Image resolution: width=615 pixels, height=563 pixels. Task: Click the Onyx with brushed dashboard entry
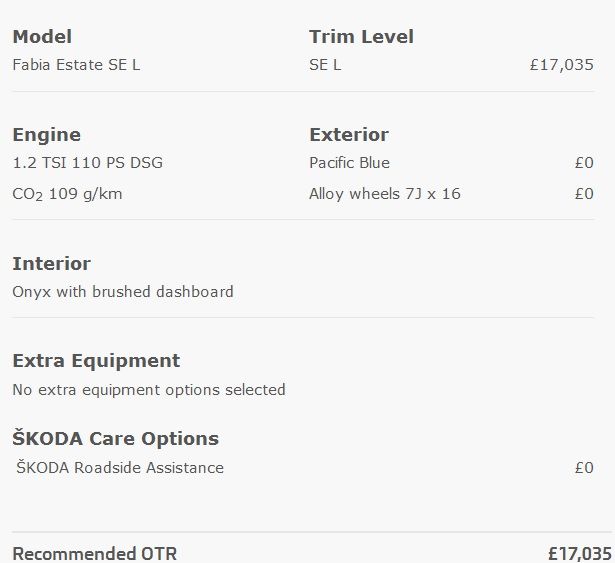(x=123, y=292)
